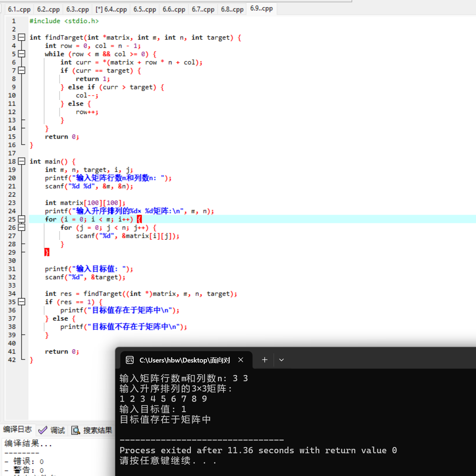
Task: Collapse the main function fold at line 18
Action: tap(22, 161)
